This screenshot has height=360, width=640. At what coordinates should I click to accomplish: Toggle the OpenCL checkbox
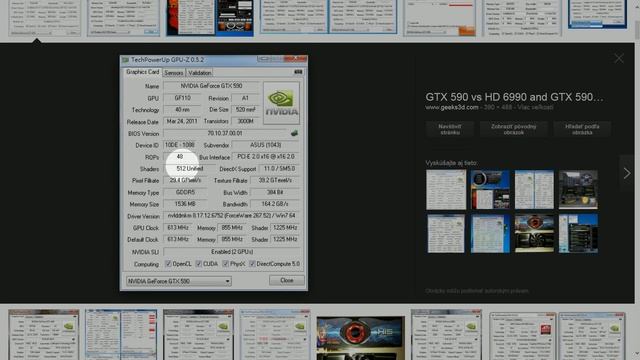[x=168, y=264]
